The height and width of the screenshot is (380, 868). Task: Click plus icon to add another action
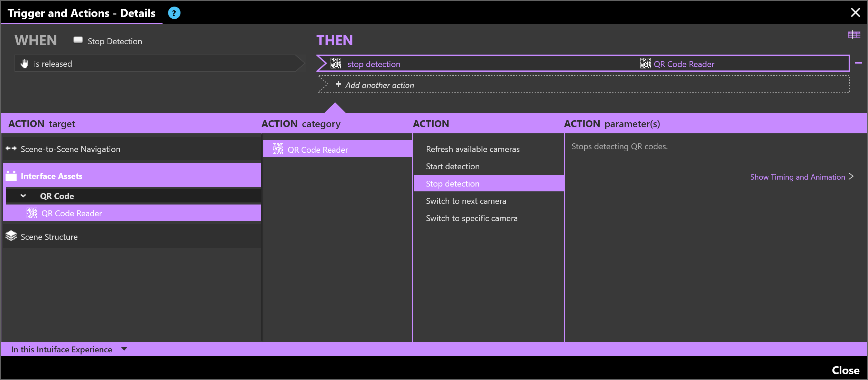click(x=338, y=84)
